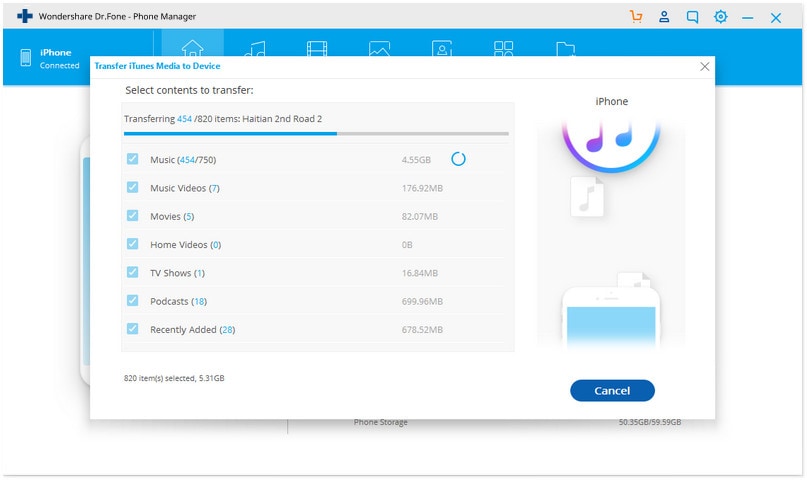Switch to the Music tab icon
The height and width of the screenshot is (480, 807).
pyautogui.click(x=255, y=48)
